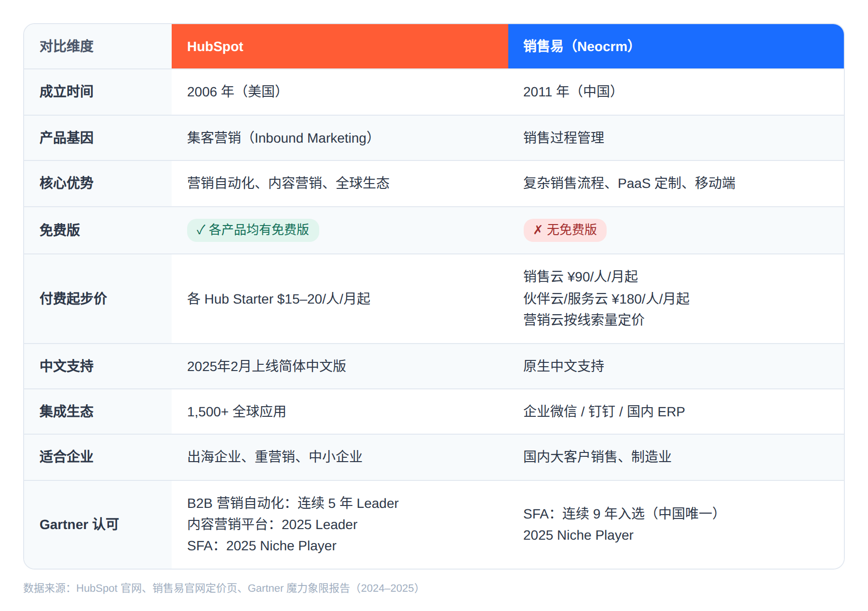Select SFA：连续 9 年入选（中国唯一）line
Image resolution: width=868 pixels, height=611 pixels.
621,514
